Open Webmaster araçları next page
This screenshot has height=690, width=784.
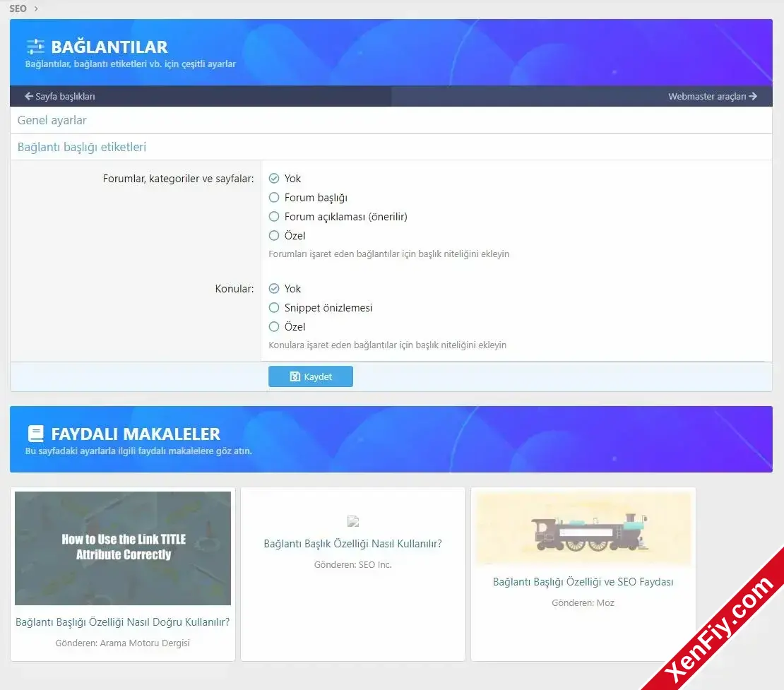click(x=713, y=96)
